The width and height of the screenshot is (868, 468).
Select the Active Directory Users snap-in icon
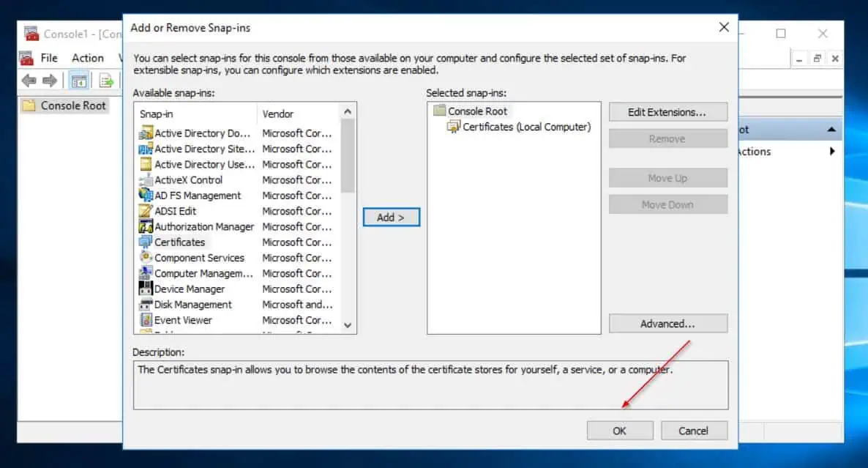tap(146, 164)
